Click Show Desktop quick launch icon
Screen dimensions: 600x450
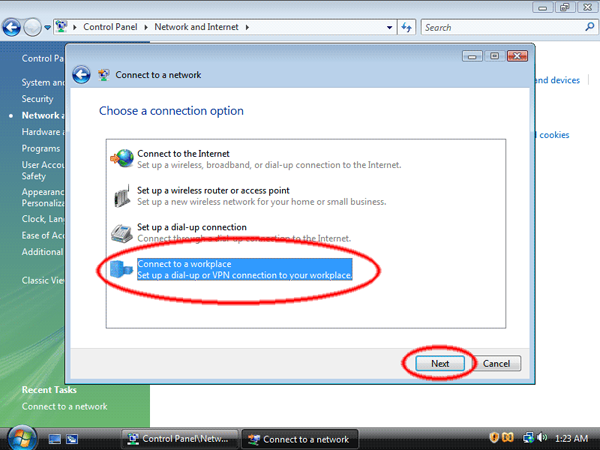[x=55, y=439]
